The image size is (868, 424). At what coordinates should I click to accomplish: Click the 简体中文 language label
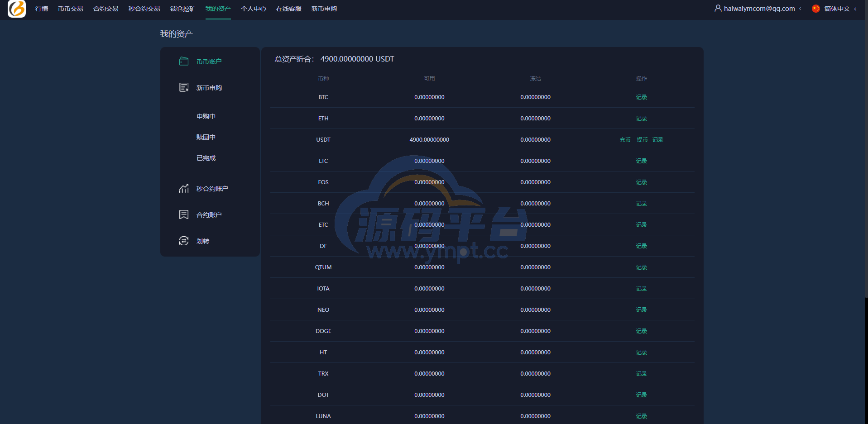click(837, 9)
